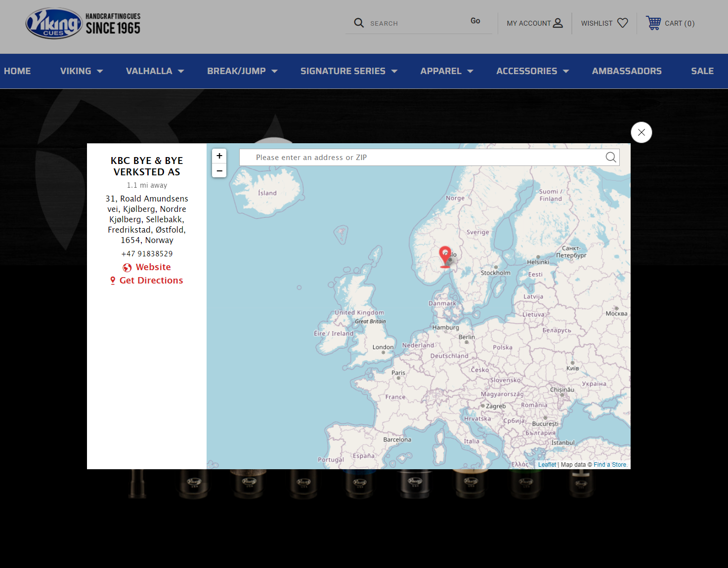
Task: Expand the Viking menu arrow
Action: [x=100, y=71]
